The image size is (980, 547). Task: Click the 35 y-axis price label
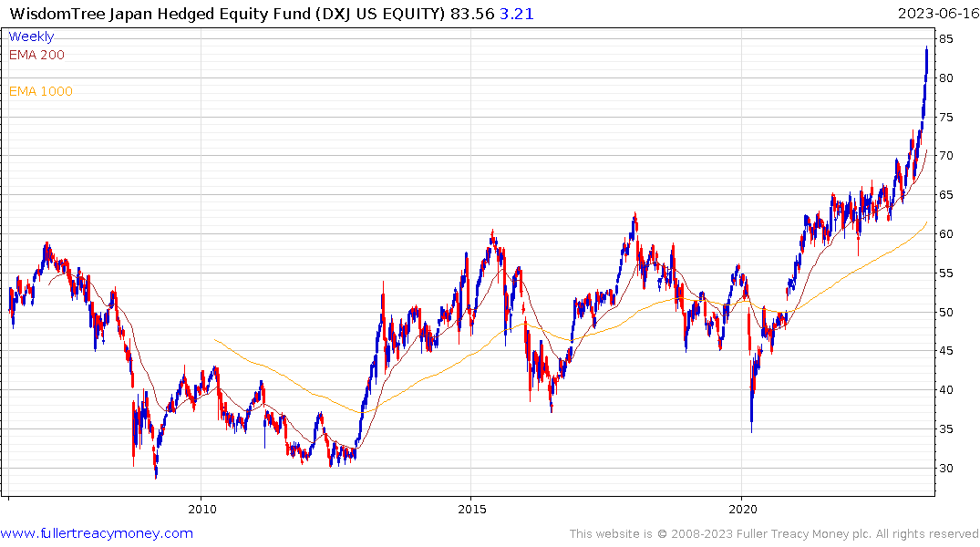point(946,428)
